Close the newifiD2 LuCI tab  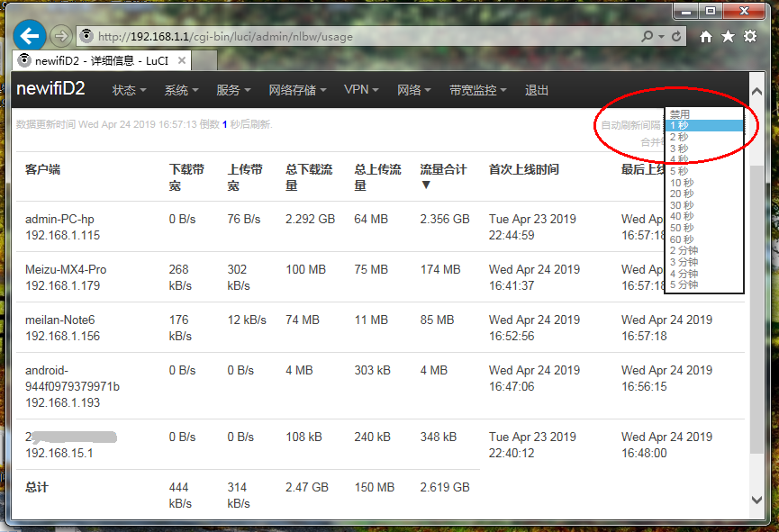(181, 60)
